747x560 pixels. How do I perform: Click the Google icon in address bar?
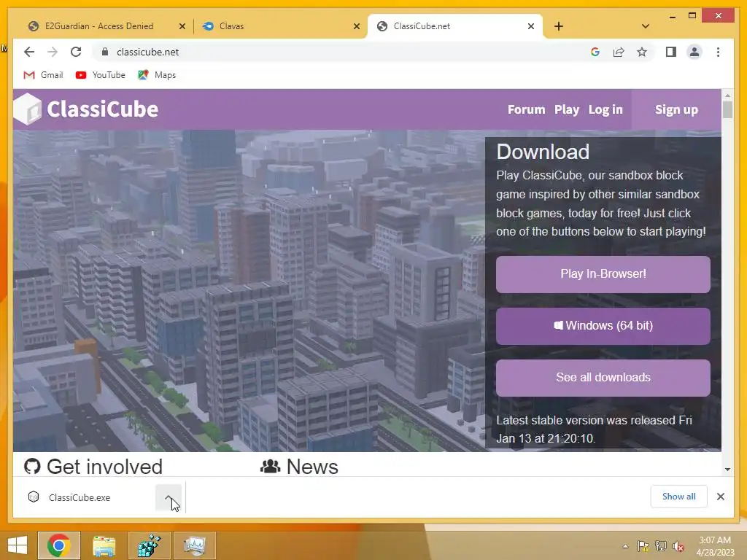pos(595,52)
